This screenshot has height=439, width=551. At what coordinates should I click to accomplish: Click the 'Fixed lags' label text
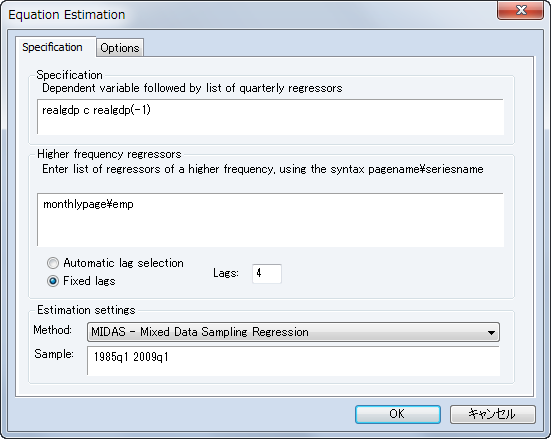coord(89,281)
